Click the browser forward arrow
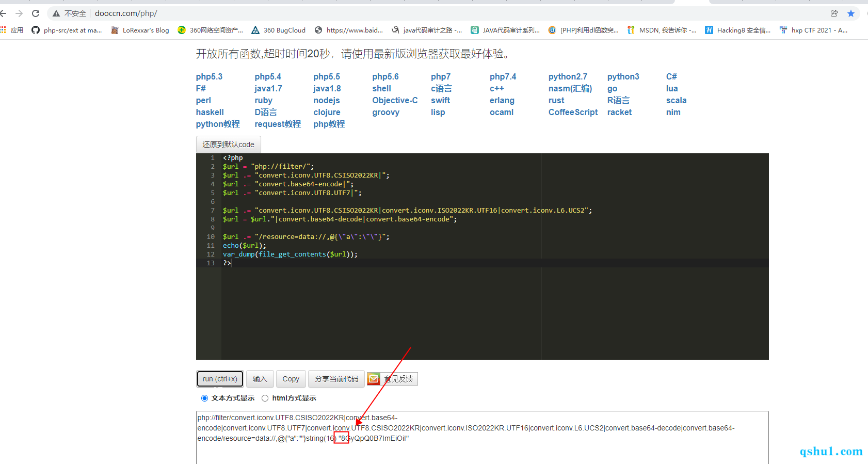 (19, 13)
